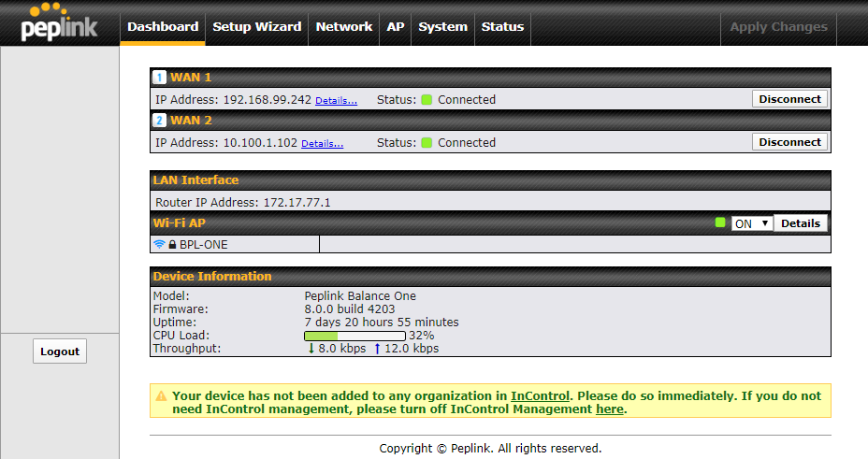868x459 pixels.
Task: Open the WAN 2 Details link
Action: pyautogui.click(x=322, y=144)
